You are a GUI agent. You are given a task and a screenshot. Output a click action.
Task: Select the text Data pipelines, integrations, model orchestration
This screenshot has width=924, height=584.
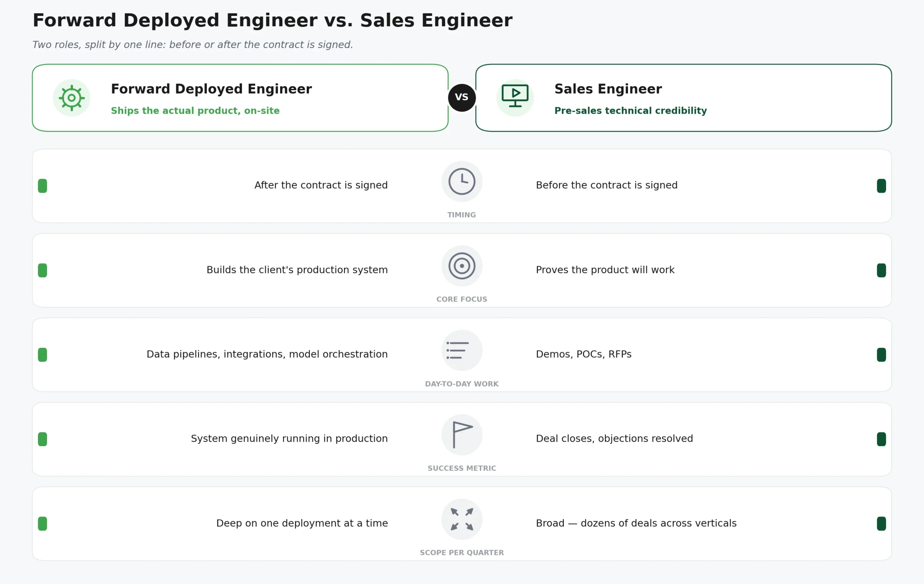tap(267, 354)
